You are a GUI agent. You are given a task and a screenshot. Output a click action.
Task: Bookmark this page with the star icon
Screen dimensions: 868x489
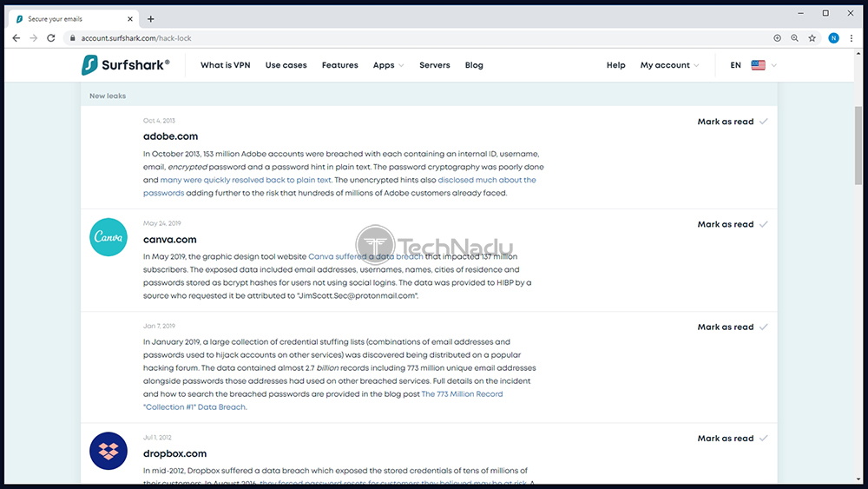[812, 38]
